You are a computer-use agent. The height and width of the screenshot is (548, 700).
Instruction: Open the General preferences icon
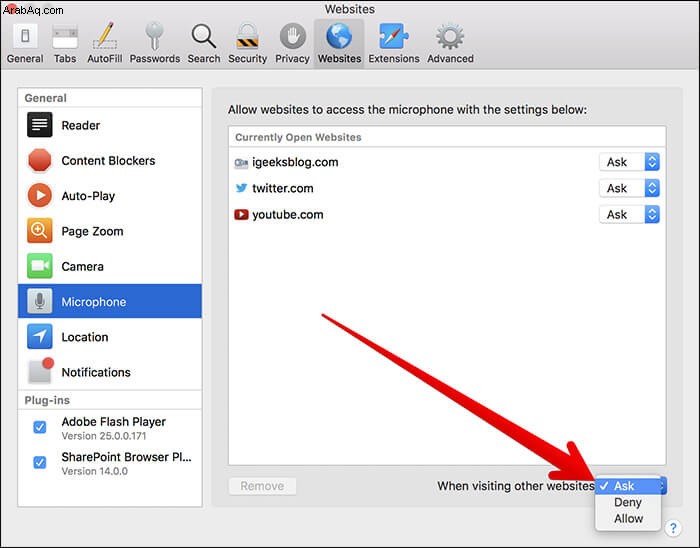click(x=25, y=36)
